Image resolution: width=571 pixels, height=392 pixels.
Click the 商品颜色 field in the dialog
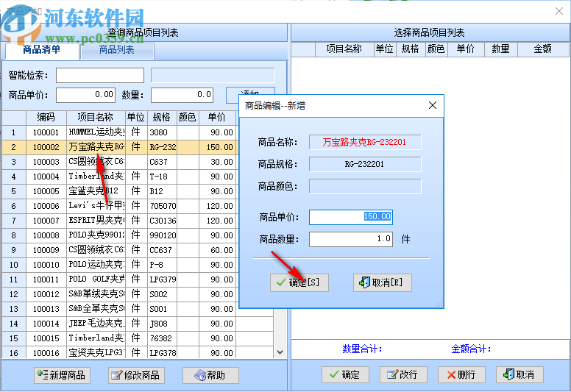365,186
